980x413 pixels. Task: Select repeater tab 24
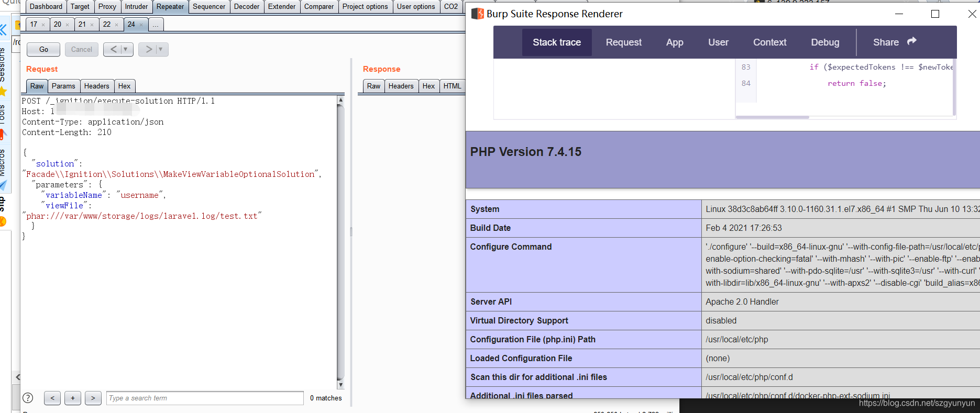(x=131, y=24)
